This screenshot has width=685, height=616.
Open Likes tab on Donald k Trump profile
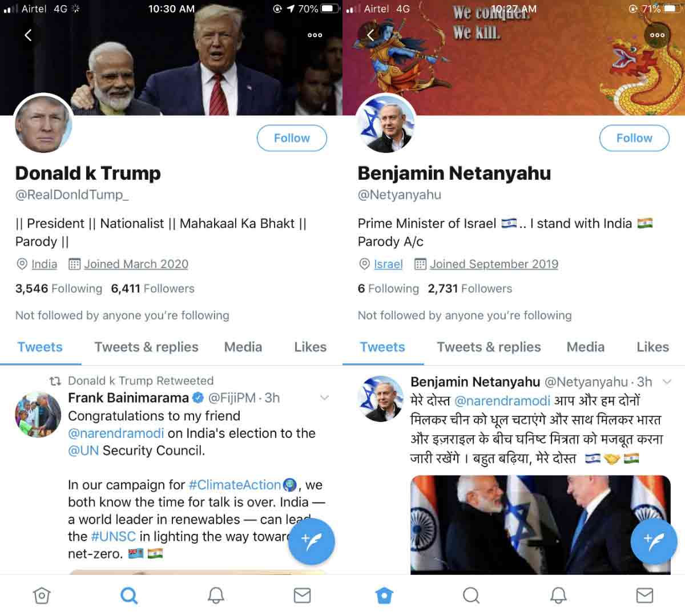click(x=310, y=347)
